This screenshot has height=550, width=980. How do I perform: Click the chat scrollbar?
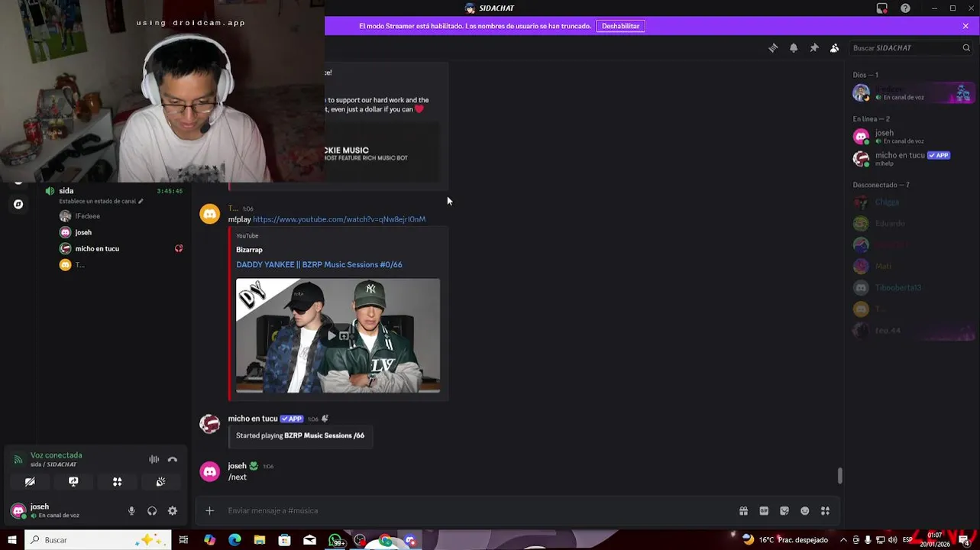coord(840,475)
